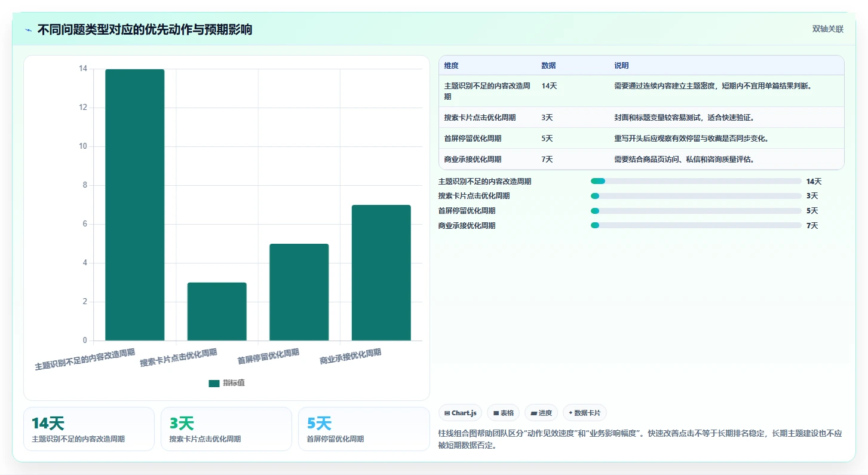Click the summary paragraph starting 柱线组合图帮助团队区分
The width and height of the screenshot is (868, 475).
[640, 439]
